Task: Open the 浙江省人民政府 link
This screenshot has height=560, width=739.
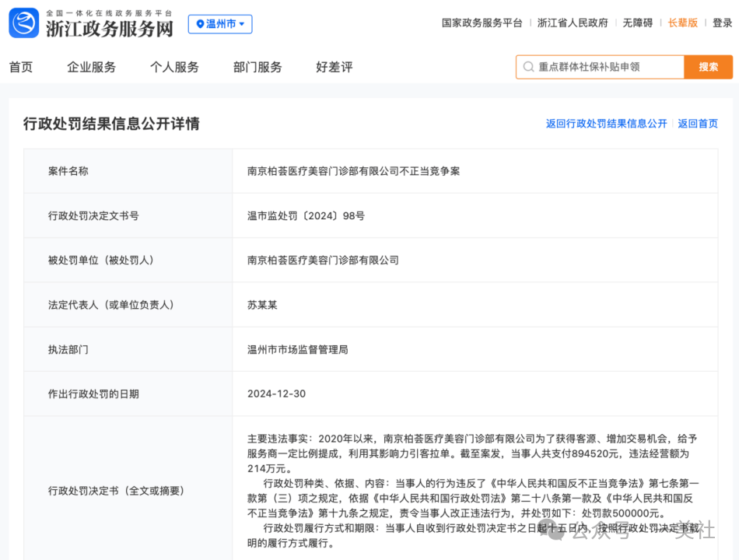Action: point(573,23)
